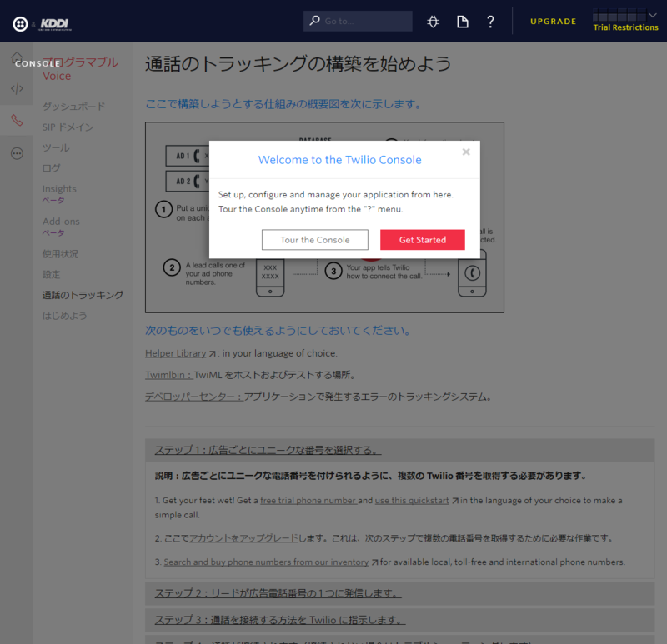Click the Twilio logo icon
This screenshot has width=667, height=644.
point(20,24)
